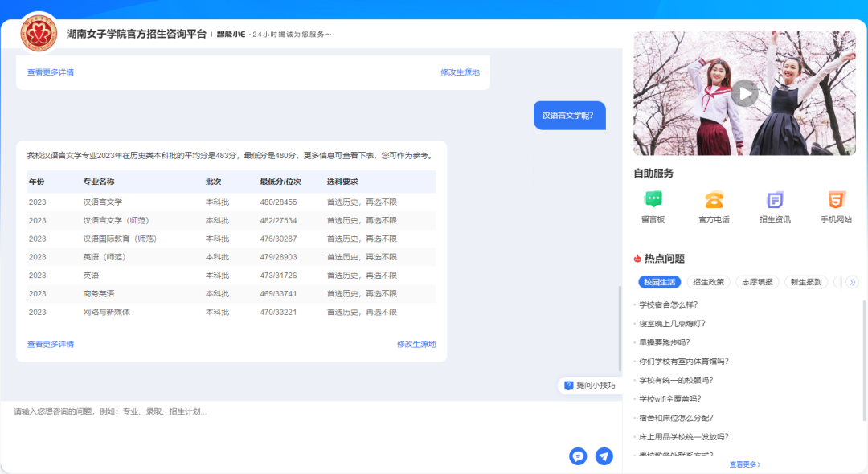Expand the 查看更多 link under hot questions
This screenshot has width=868, height=474.
[x=745, y=464]
